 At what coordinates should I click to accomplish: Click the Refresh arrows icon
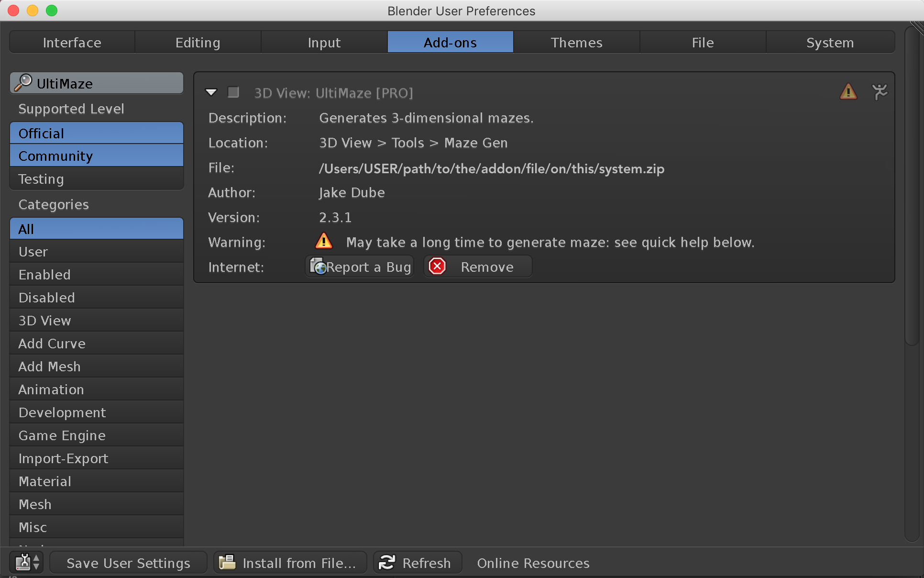tap(387, 562)
